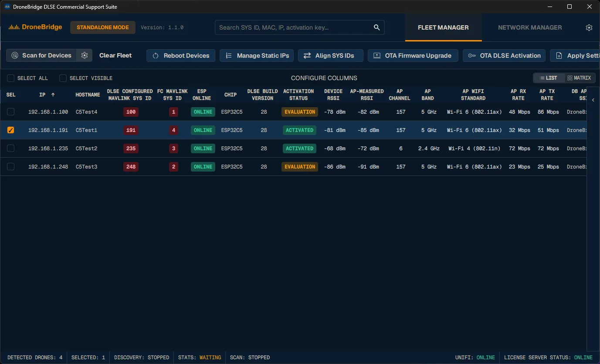
Task: Check the SELECT VISIBLE checkbox
Action: click(x=63, y=78)
